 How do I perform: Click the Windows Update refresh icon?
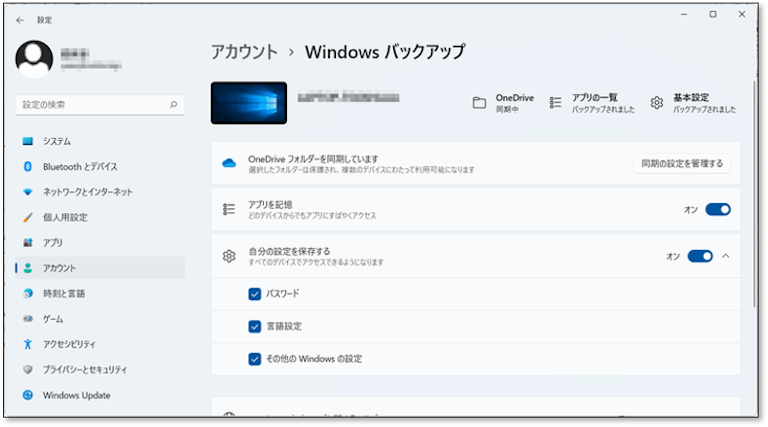click(x=28, y=395)
